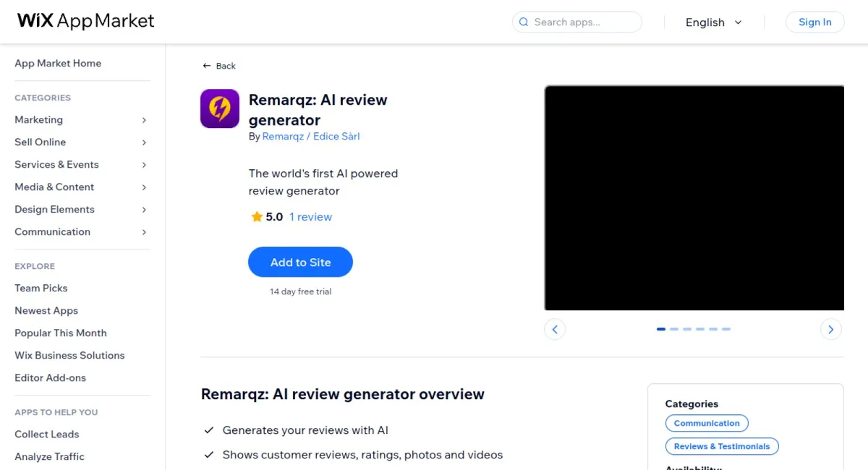Click the 5.0 rating value
Screen dimensions: 868x470
[274, 216]
